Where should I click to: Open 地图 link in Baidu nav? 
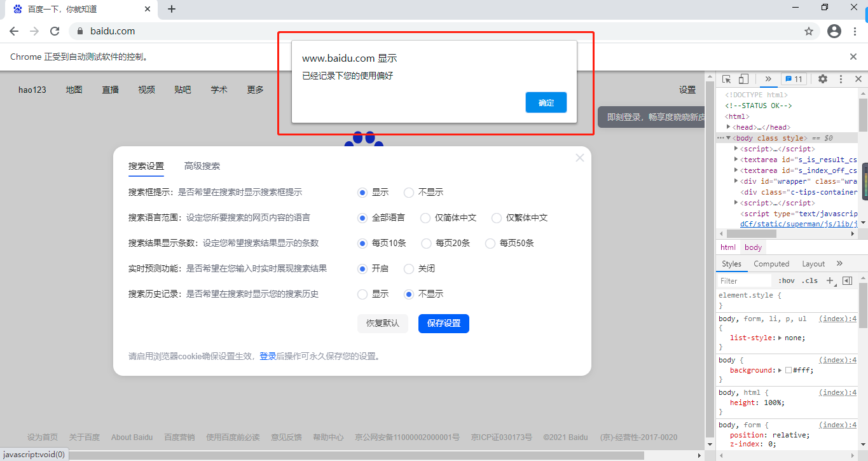point(74,90)
